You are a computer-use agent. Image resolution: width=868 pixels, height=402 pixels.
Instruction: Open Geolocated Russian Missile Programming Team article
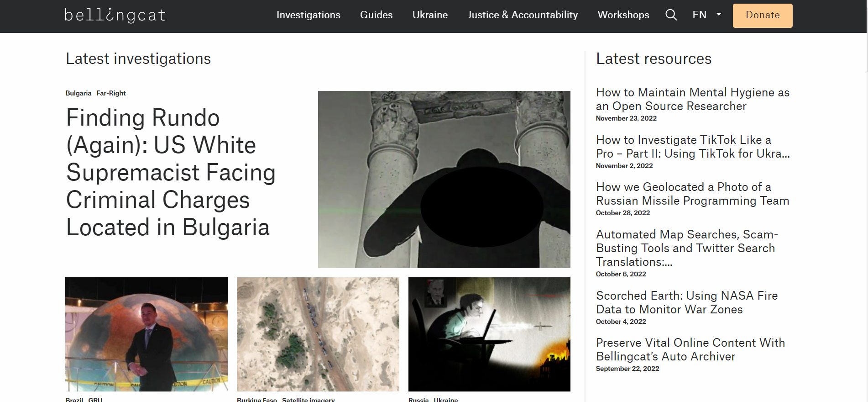tap(693, 194)
